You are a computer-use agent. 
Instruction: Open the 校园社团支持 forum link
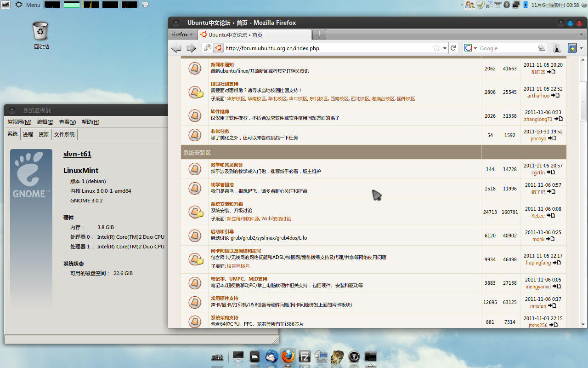click(x=225, y=84)
